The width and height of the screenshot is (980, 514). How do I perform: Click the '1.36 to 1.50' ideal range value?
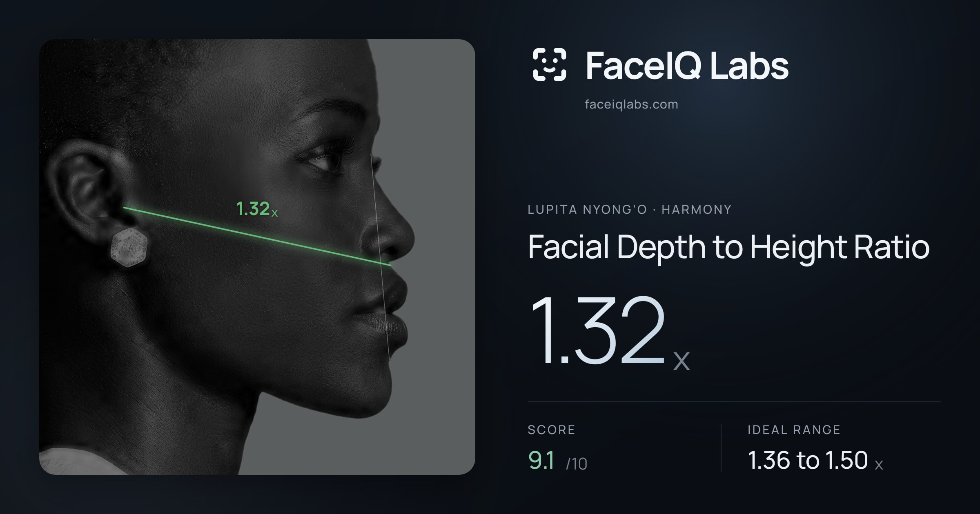(808, 460)
